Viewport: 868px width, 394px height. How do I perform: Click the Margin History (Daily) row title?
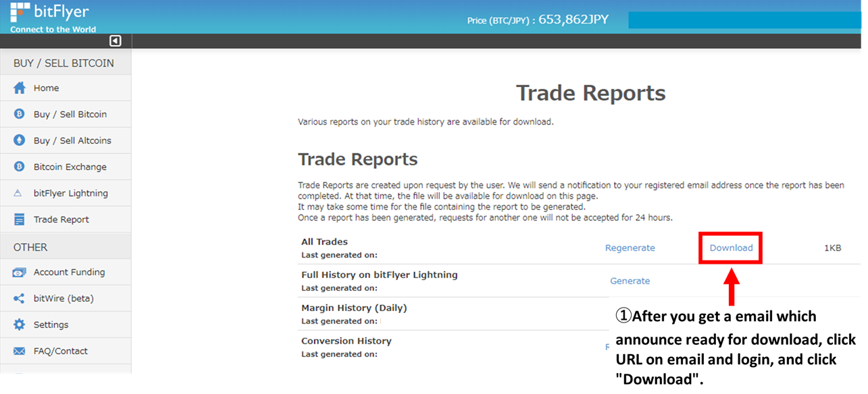pos(354,308)
